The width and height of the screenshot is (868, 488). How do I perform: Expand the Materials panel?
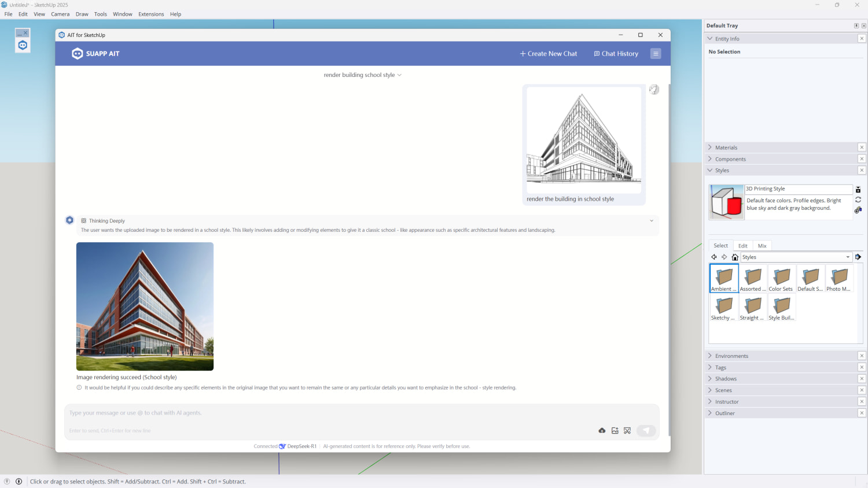(726, 147)
